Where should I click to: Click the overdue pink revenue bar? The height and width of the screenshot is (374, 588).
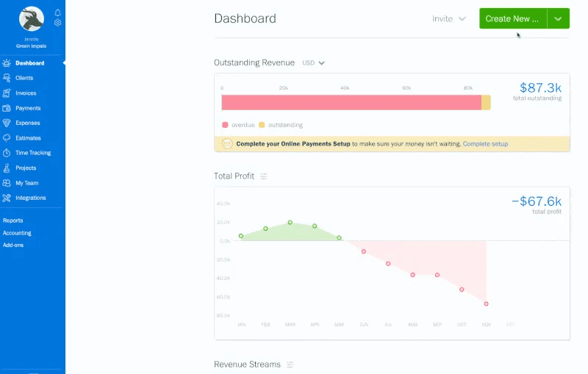351,103
